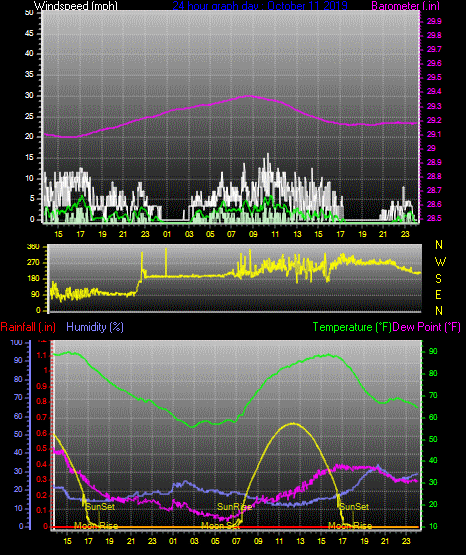Click the 180 wind direction scale value

(x=33, y=279)
